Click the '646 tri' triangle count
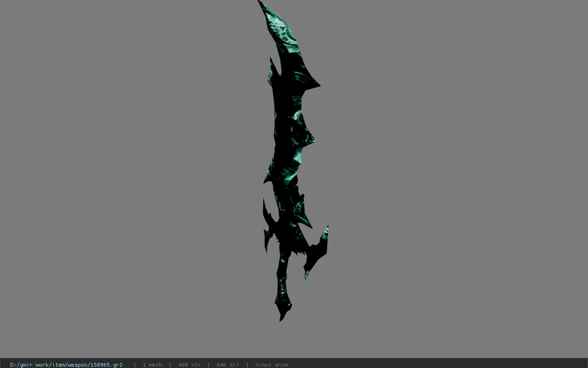Viewport: 588px width, 368px height. (228, 365)
